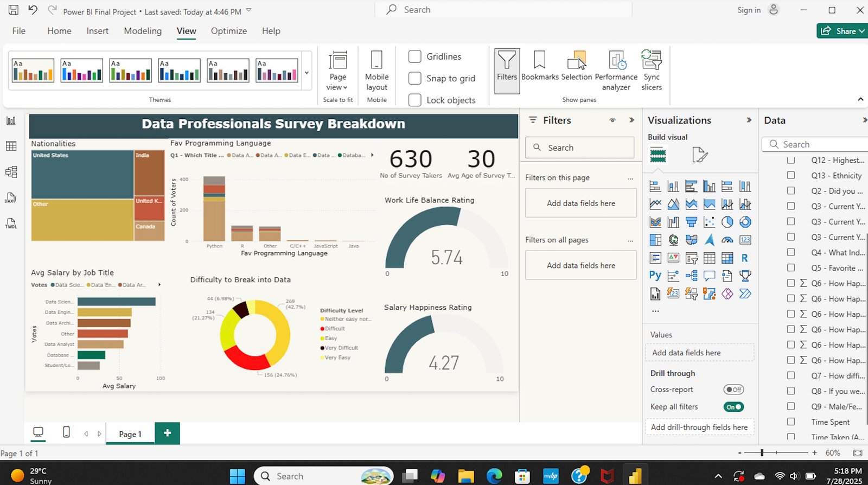
Task: Enable the Gridlines checkbox
Action: (415, 56)
